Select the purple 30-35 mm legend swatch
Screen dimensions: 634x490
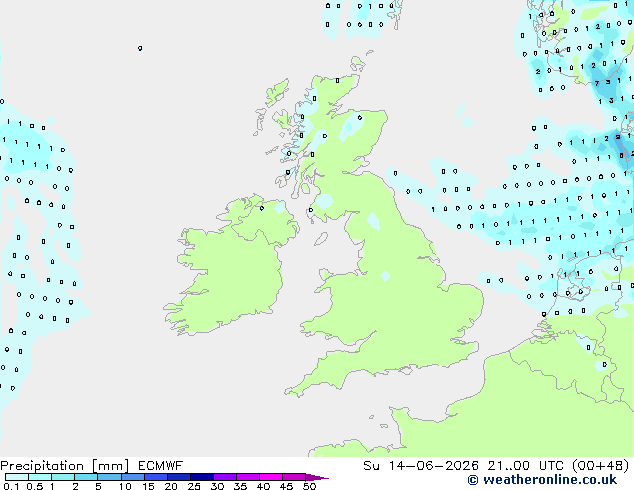225,477
